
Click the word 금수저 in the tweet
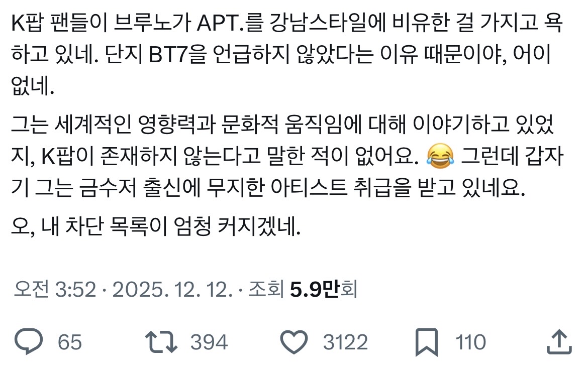coord(107,187)
